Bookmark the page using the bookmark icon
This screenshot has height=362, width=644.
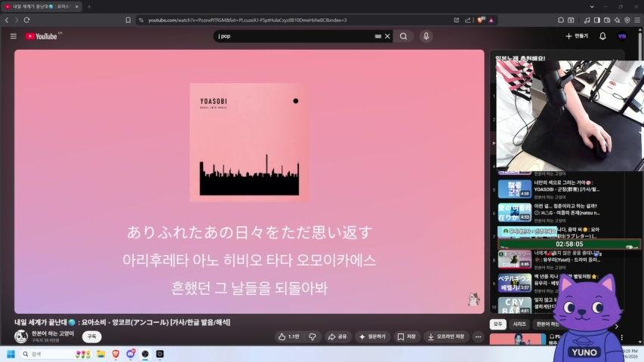pyautogui.click(x=128, y=20)
